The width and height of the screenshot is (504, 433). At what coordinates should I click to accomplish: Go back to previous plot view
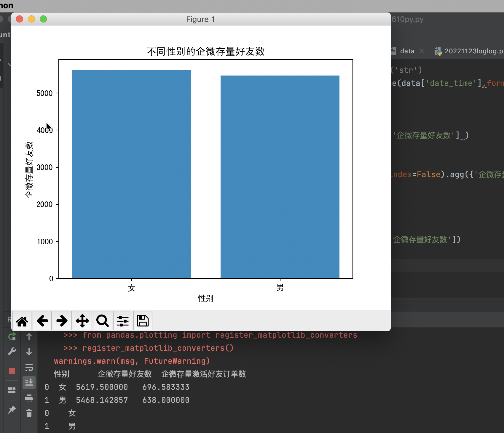coord(42,320)
